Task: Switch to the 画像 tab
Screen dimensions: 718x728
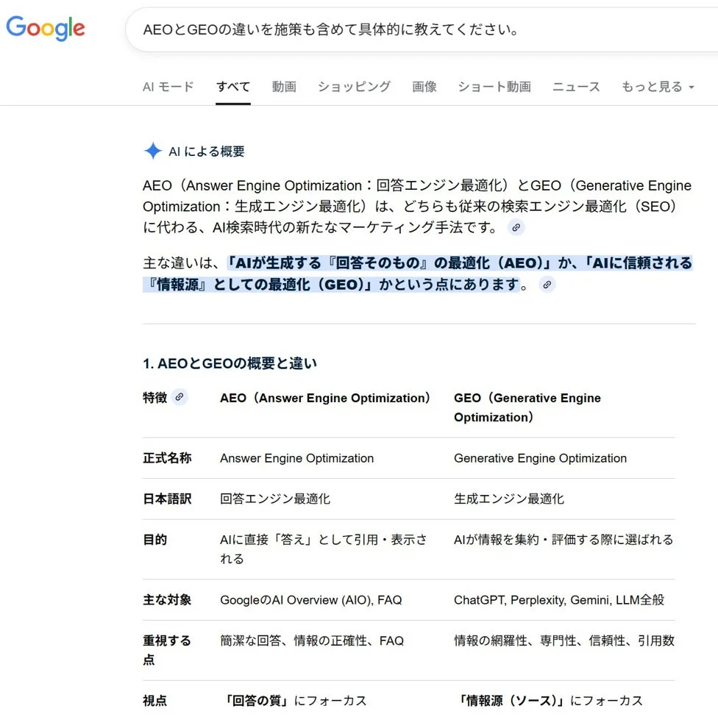Action: tap(424, 86)
